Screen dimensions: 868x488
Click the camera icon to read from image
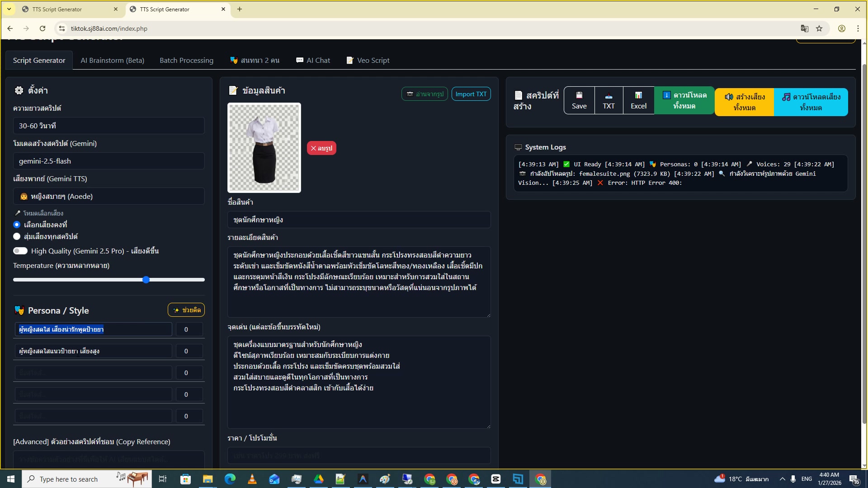(x=410, y=94)
